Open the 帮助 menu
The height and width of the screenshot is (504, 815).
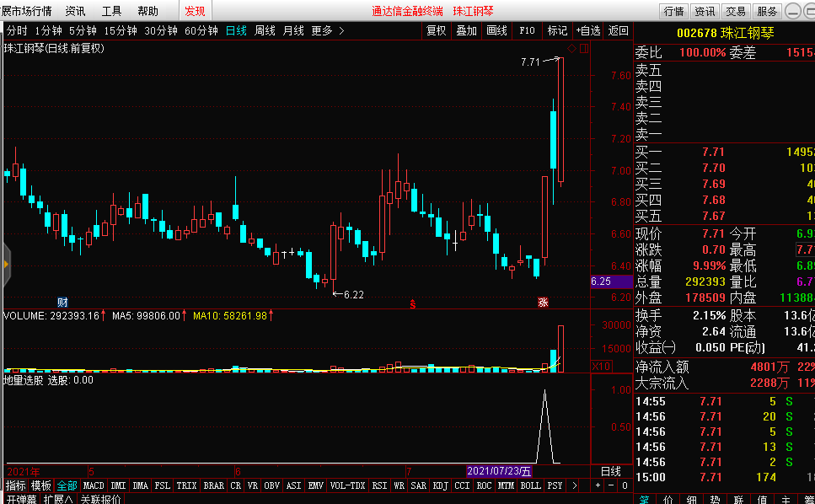(147, 11)
